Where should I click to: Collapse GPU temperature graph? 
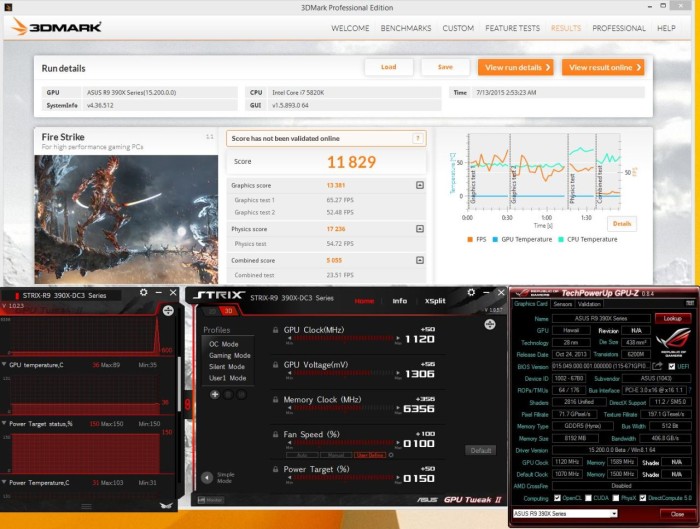[4, 365]
